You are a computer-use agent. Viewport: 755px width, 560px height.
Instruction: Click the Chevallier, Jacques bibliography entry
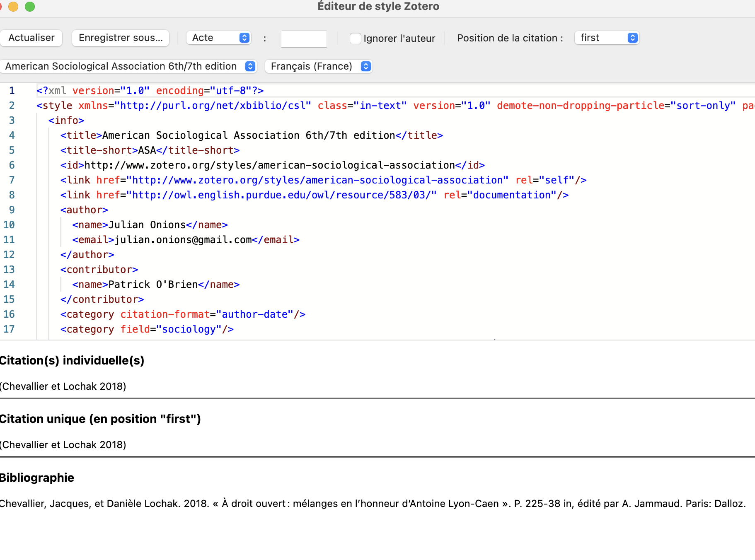373,503
